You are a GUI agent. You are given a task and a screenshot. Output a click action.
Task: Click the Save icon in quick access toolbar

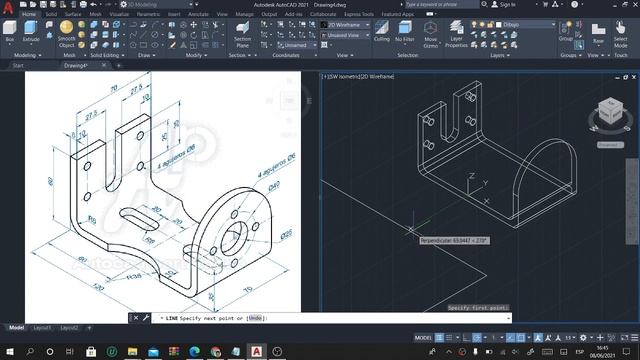pyautogui.click(x=43, y=4)
